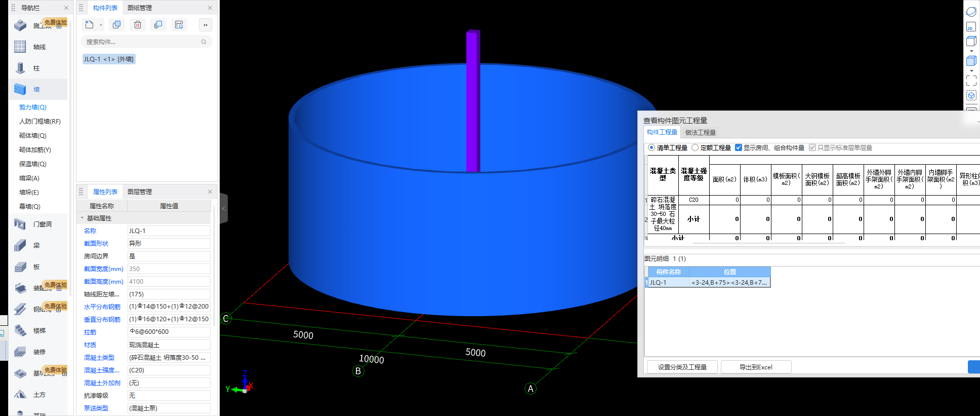Expand the 装配式 category
The image size is (980, 416).
(x=38, y=288)
